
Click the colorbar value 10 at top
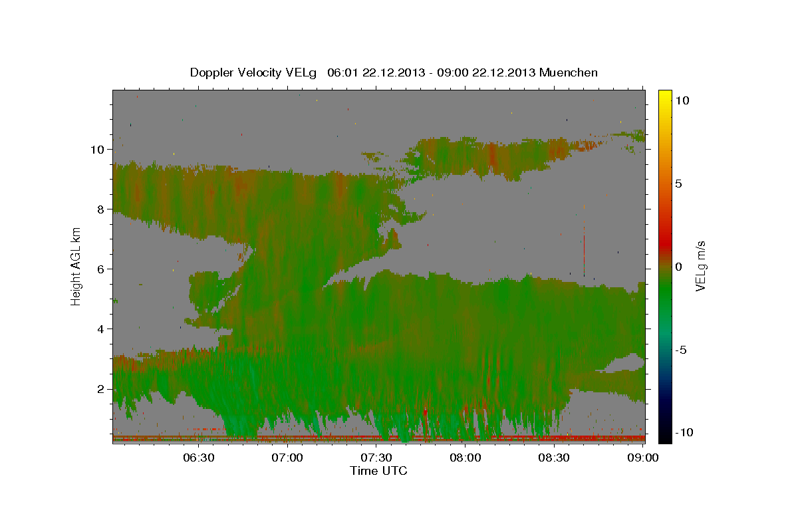pyautogui.click(x=682, y=100)
